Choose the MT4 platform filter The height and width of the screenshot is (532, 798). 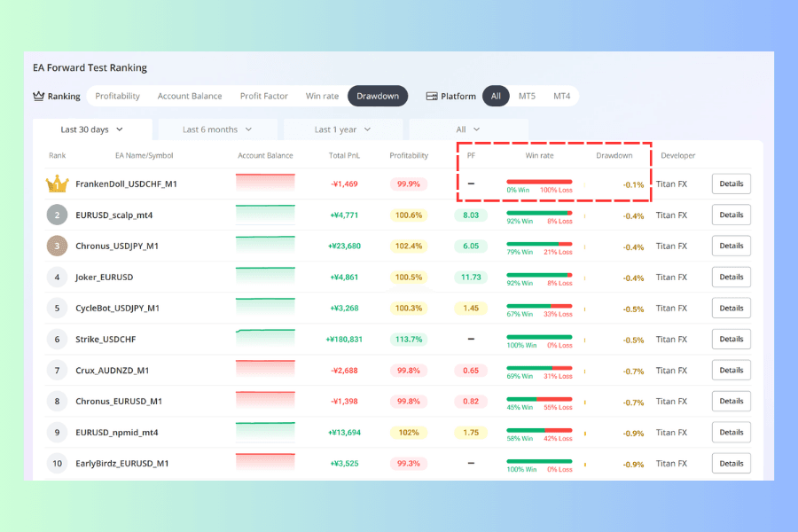(x=562, y=96)
